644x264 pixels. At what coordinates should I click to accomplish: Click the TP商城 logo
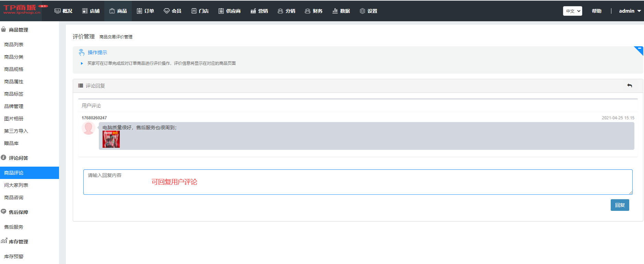(21, 10)
